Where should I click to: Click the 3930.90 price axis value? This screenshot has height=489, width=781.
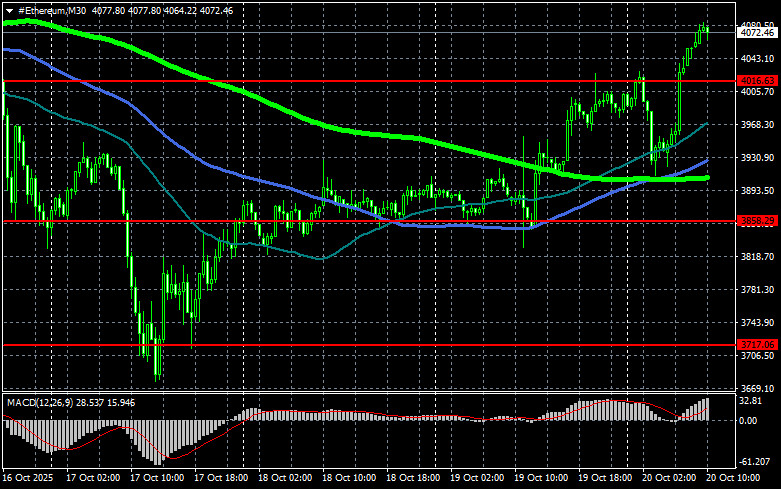coord(757,157)
